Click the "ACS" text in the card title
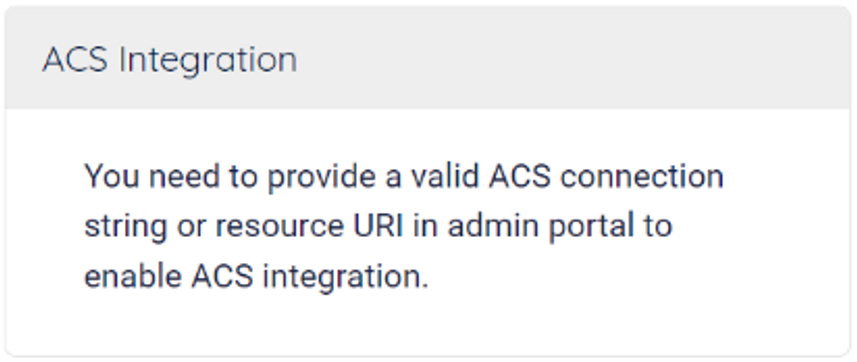Image resolution: width=857 pixels, height=362 pixels. click(x=75, y=59)
